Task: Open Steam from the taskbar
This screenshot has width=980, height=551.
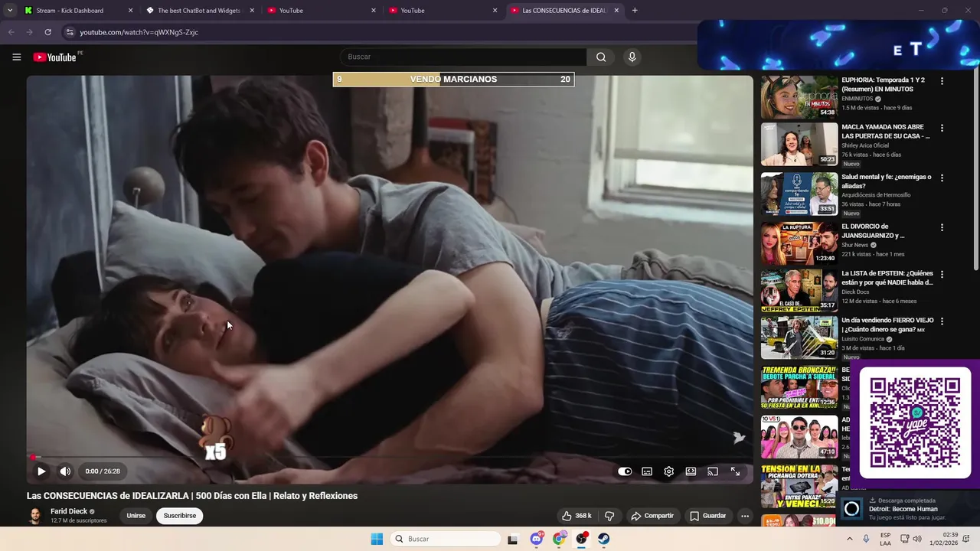Action: [604, 539]
